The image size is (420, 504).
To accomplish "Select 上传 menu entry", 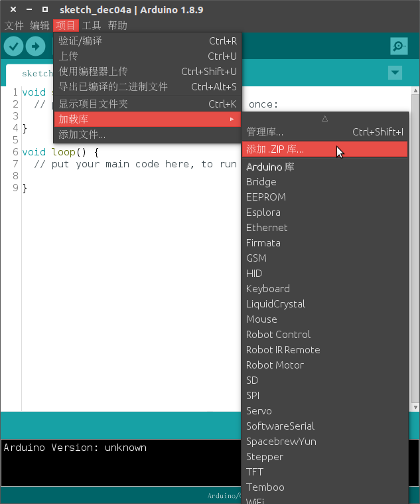I will tap(147, 56).
